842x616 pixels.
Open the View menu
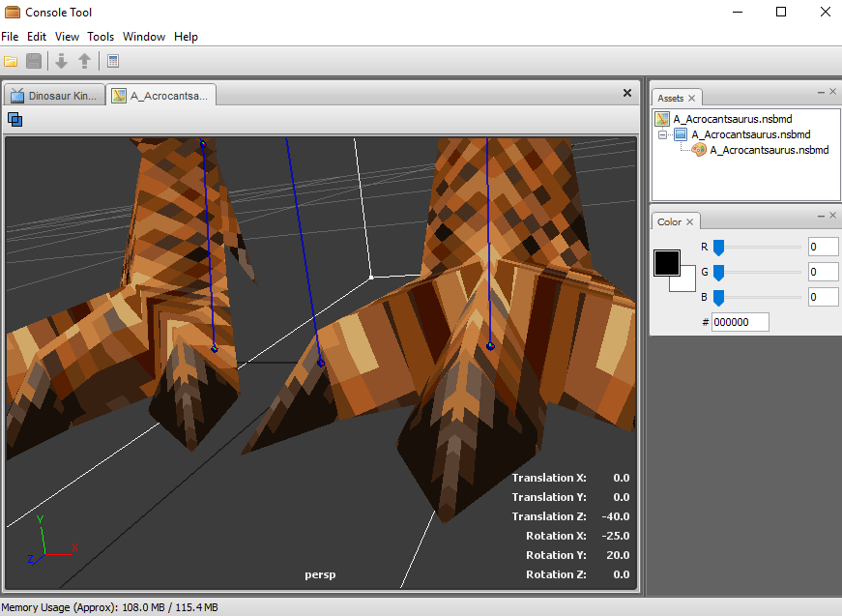pyautogui.click(x=67, y=37)
